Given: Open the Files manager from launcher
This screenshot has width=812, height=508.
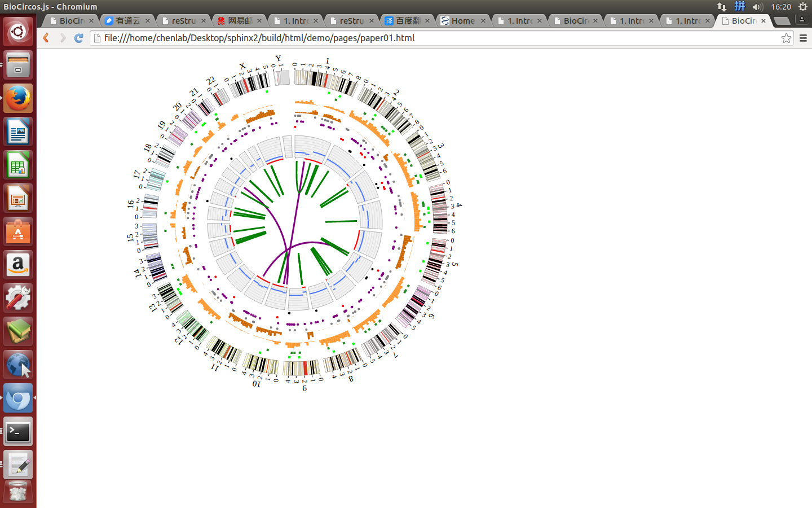Looking at the screenshot, I should [x=18, y=65].
